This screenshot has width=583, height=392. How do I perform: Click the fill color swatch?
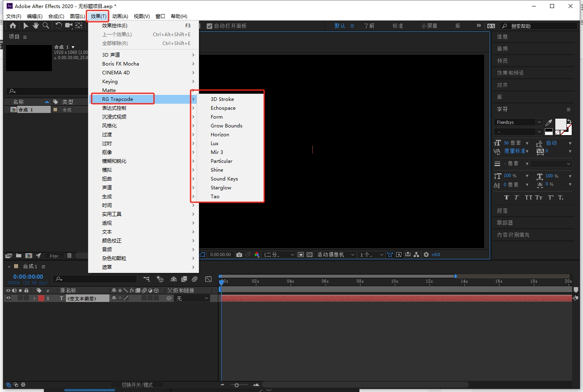[560, 124]
